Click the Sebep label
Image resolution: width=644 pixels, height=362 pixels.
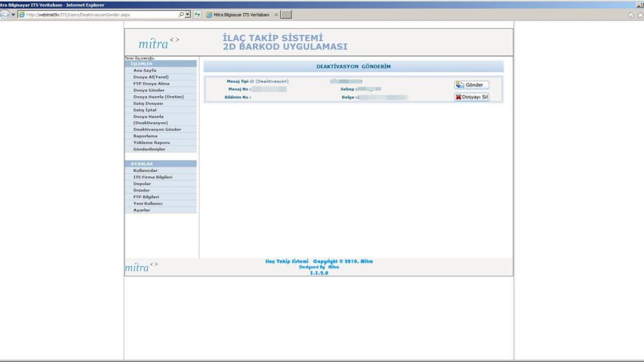348,89
